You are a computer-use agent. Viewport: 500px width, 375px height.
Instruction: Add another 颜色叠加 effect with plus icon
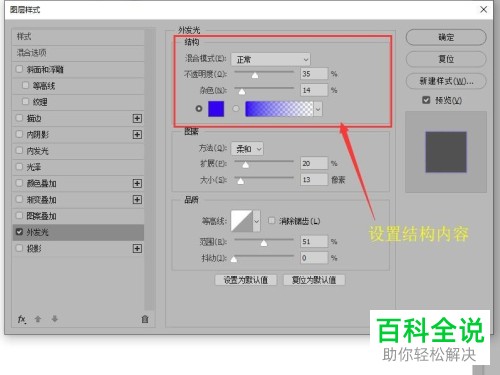pos(137,183)
